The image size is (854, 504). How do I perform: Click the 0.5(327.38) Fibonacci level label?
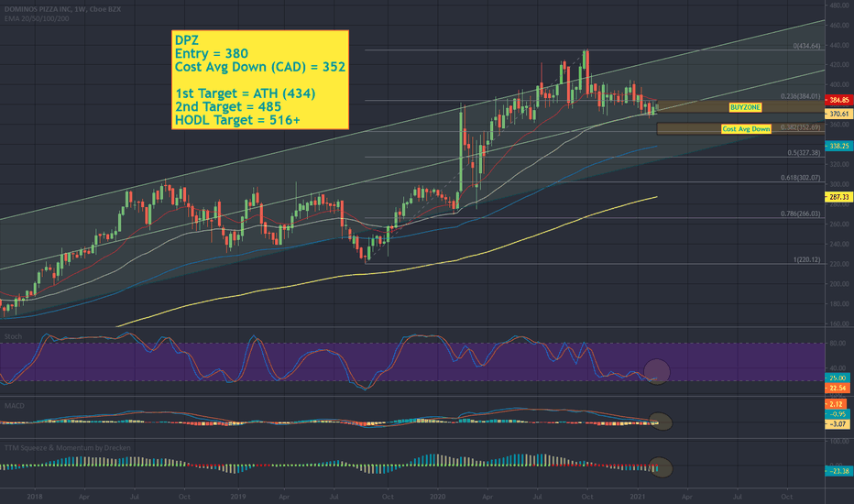804,153
